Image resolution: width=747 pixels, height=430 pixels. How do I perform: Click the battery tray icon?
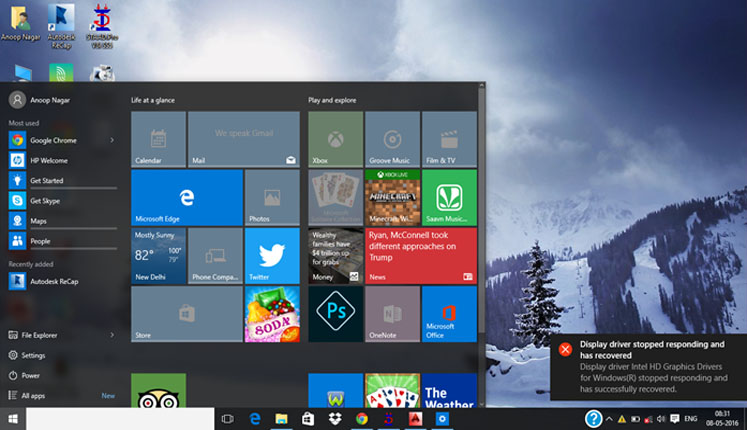(635, 419)
